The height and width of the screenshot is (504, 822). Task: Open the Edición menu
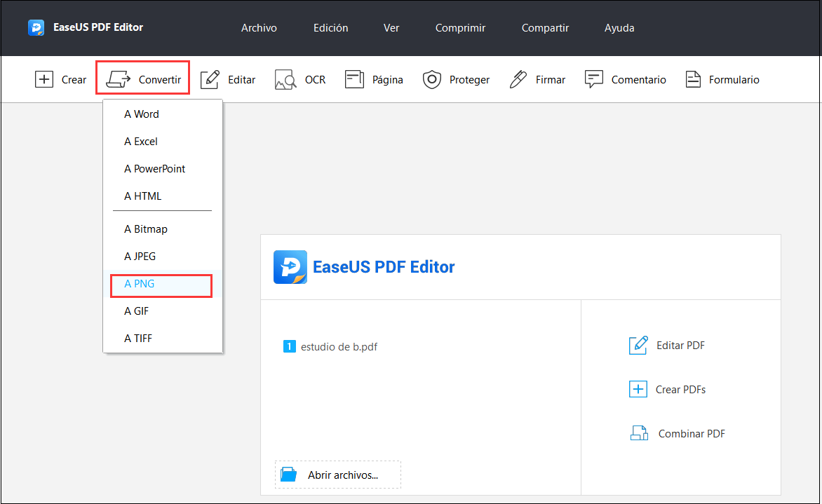tap(331, 28)
